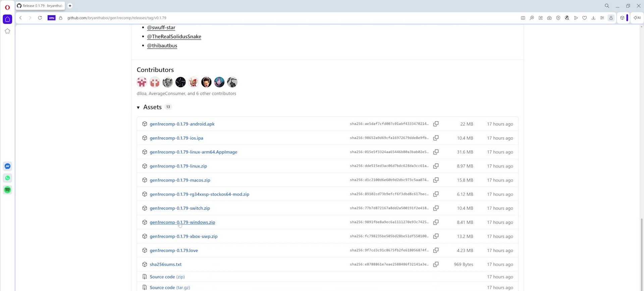Copy the sha256 for the android.apk asset

click(436, 124)
